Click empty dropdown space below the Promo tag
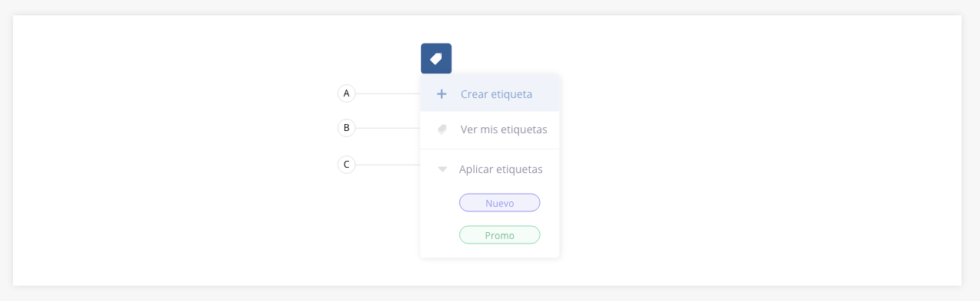This screenshot has height=301, width=980. (x=490, y=251)
